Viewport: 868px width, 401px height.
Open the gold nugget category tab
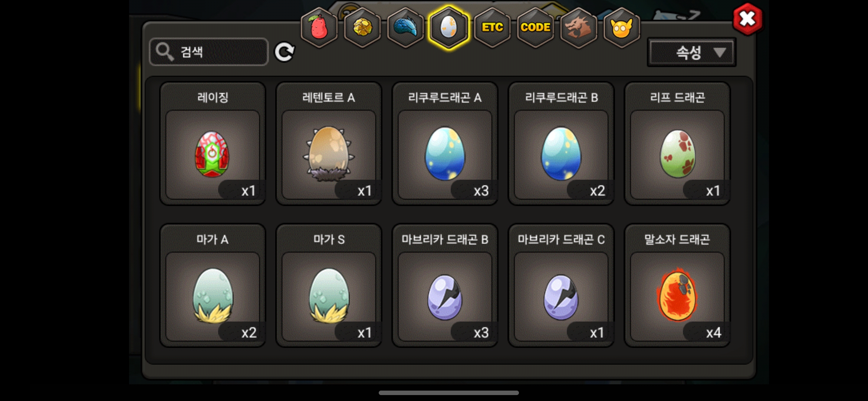click(x=362, y=27)
